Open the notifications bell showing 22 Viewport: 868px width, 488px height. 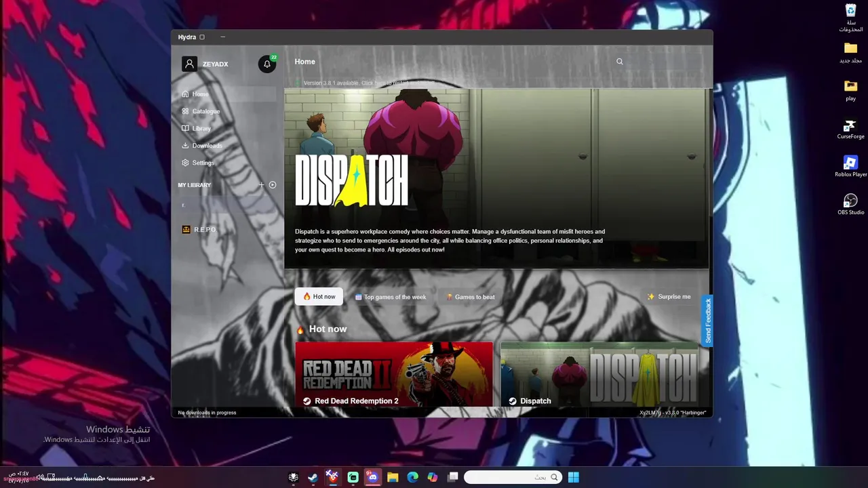pos(267,64)
